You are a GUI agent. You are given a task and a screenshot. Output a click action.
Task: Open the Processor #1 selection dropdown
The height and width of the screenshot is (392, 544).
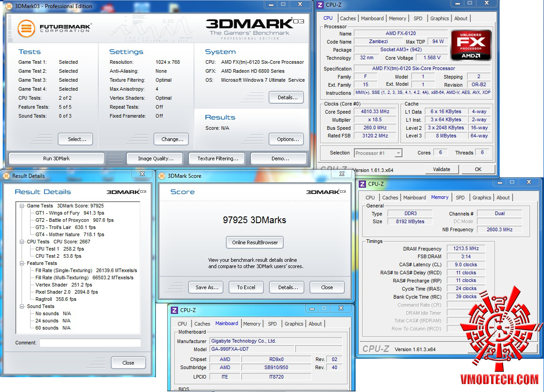pyautogui.click(x=398, y=153)
